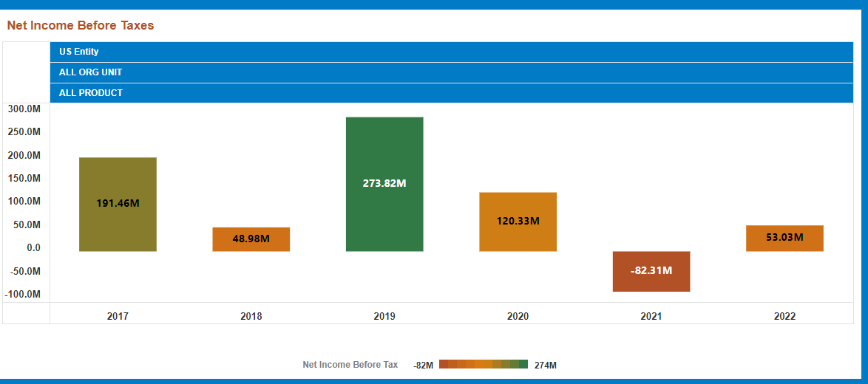Click the Net Income Before Tax legend label
Viewport: 868px width, 384px height.
coord(350,365)
